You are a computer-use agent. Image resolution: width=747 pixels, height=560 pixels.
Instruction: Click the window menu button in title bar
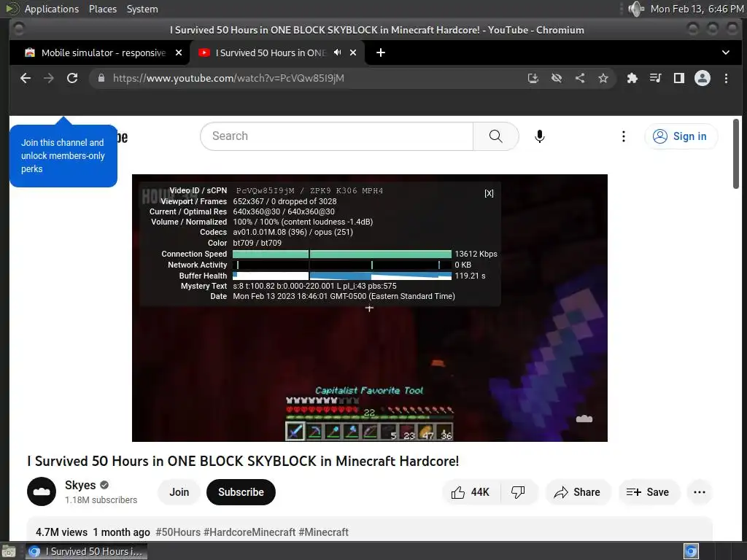point(18,29)
